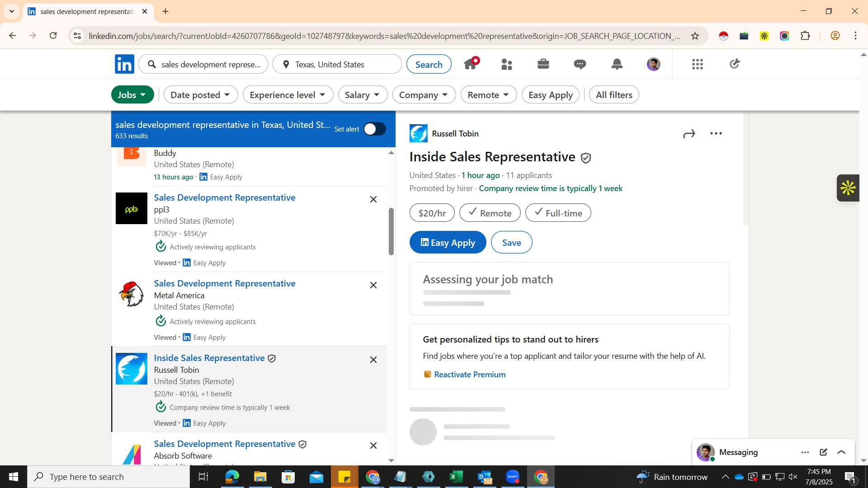Screen dimensions: 868x488
Task: Open ppl3 Sales Development Representative listing
Action: (x=225, y=197)
